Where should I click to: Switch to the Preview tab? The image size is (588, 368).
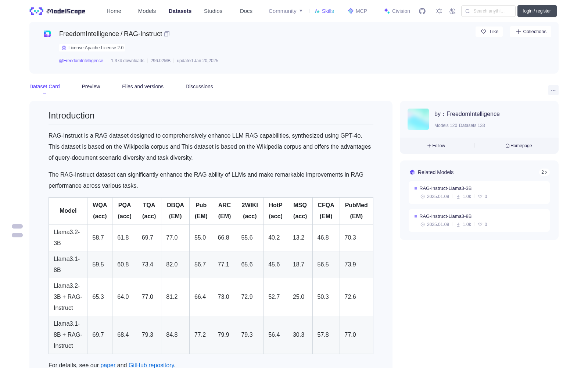click(91, 86)
